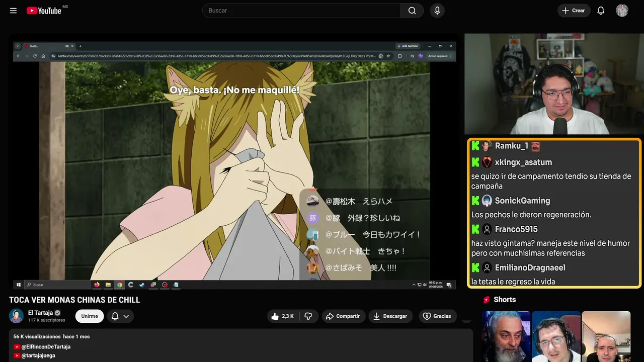Image resolution: width=644 pixels, height=362 pixels.
Task: Click chat username Franco5915
Action: pyautogui.click(x=516, y=229)
